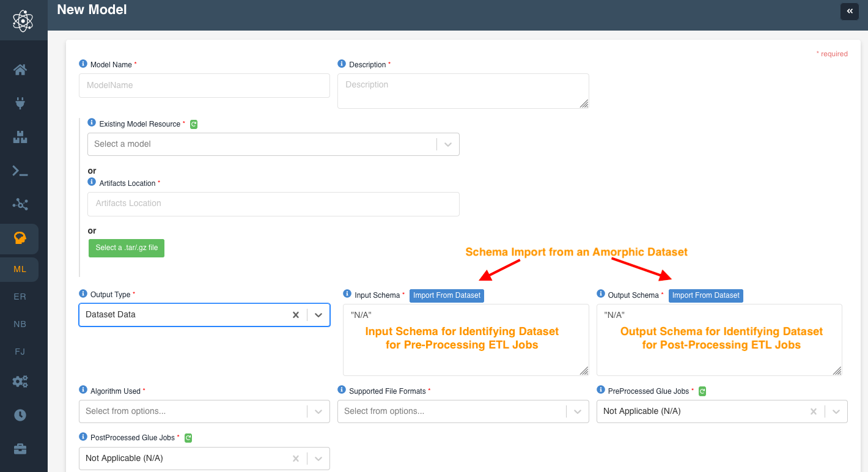Screen dimensions: 868x472
Task: Expand the Output Type dropdown arrow
Action: click(x=318, y=315)
